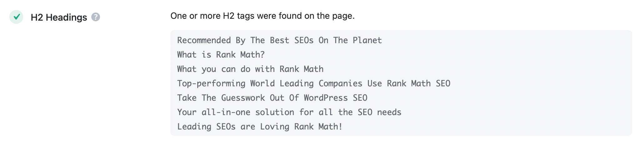Click the word 'World' in the fourth heading
The height and width of the screenshot is (147, 644).
pyautogui.click(x=263, y=84)
